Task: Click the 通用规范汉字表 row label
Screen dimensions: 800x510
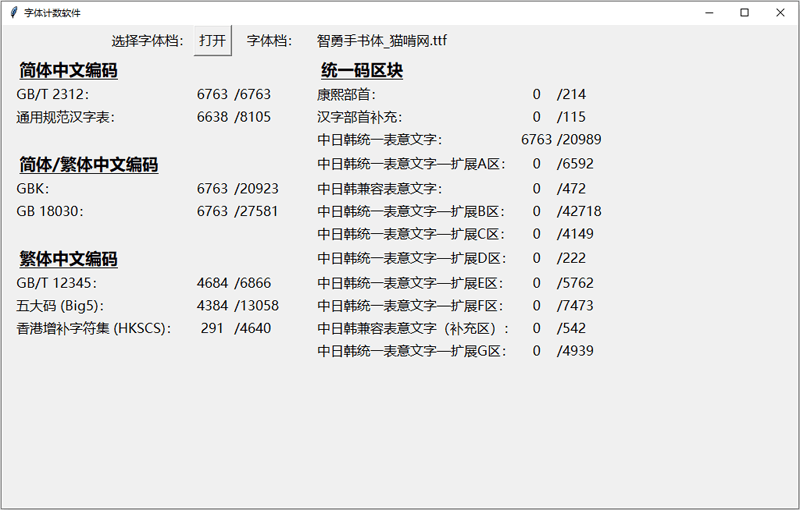Action: 66,117
